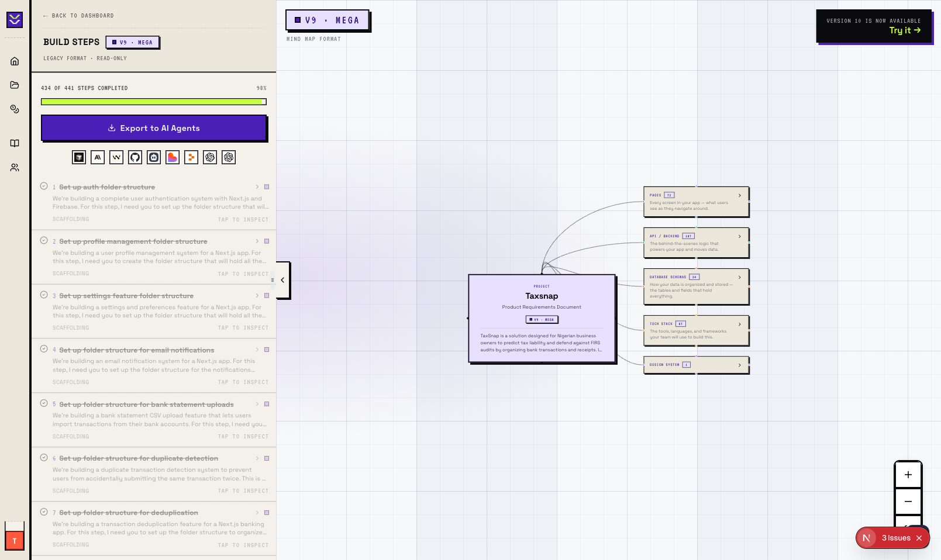Expand the Pages node chevron
Image resolution: width=941 pixels, height=560 pixels.
pyautogui.click(x=740, y=195)
